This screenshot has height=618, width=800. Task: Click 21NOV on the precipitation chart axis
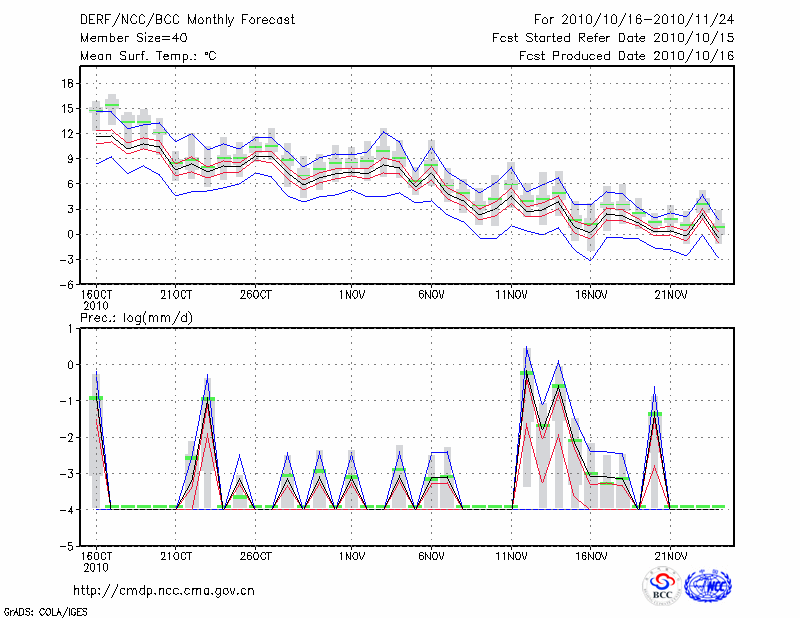671,556
